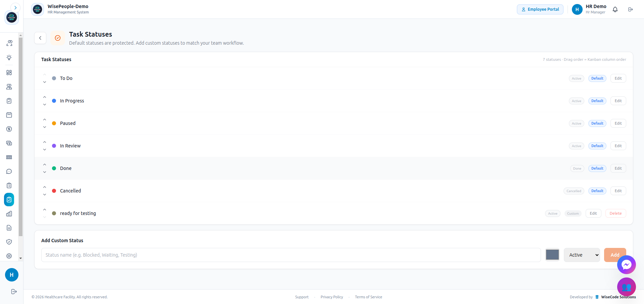
Task: Open the document file icon in sidebar
Action: [9, 228]
